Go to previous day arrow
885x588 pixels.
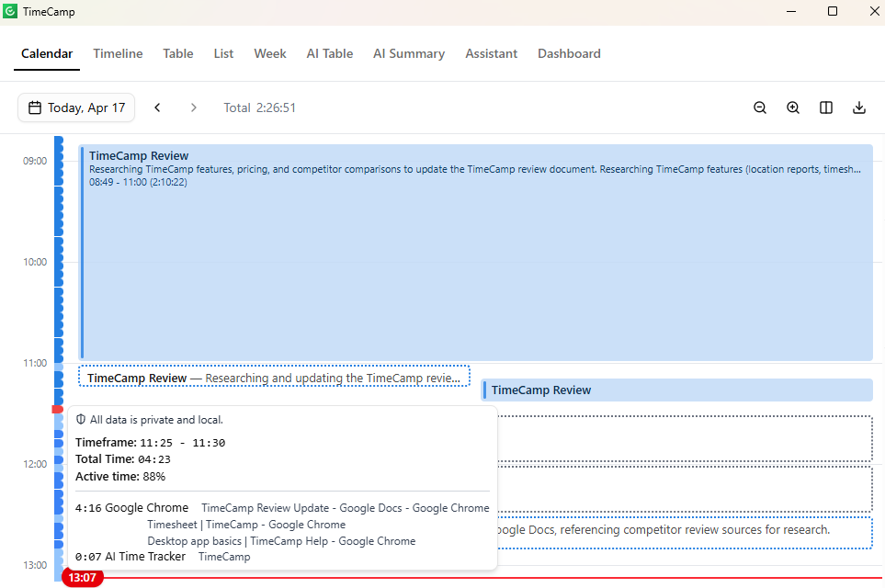pyautogui.click(x=157, y=107)
